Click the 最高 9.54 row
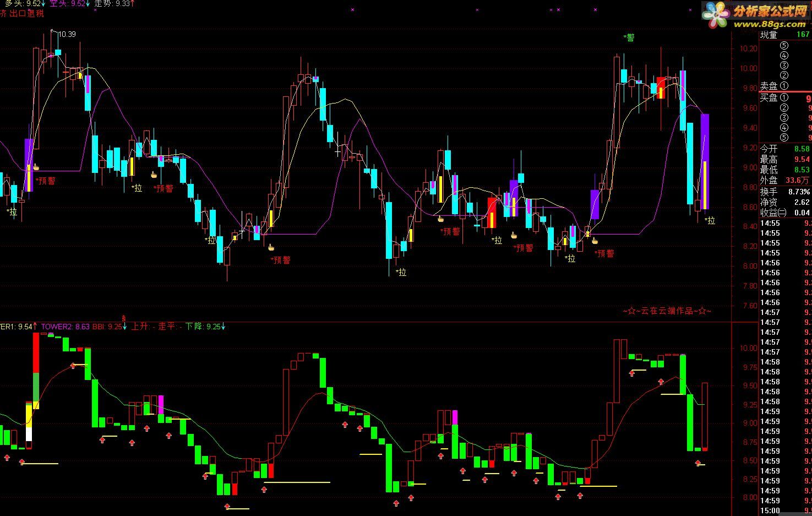The image size is (812, 516). pos(786,160)
